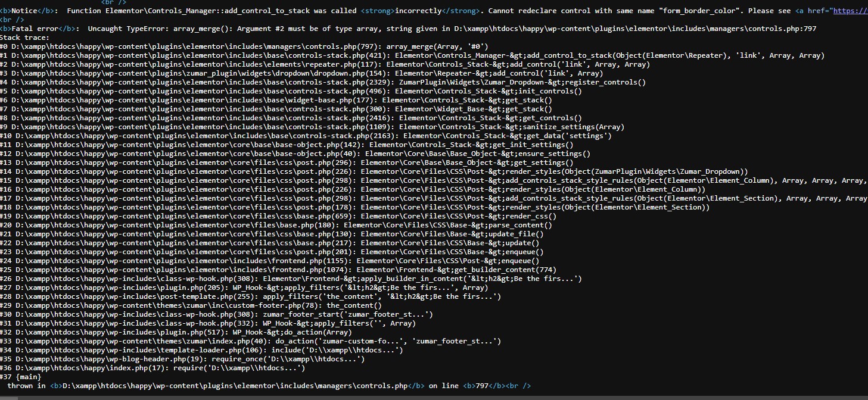Click stack line #17 Element_Section style rules
The width and height of the screenshot is (868, 400).
pyautogui.click(x=434, y=198)
